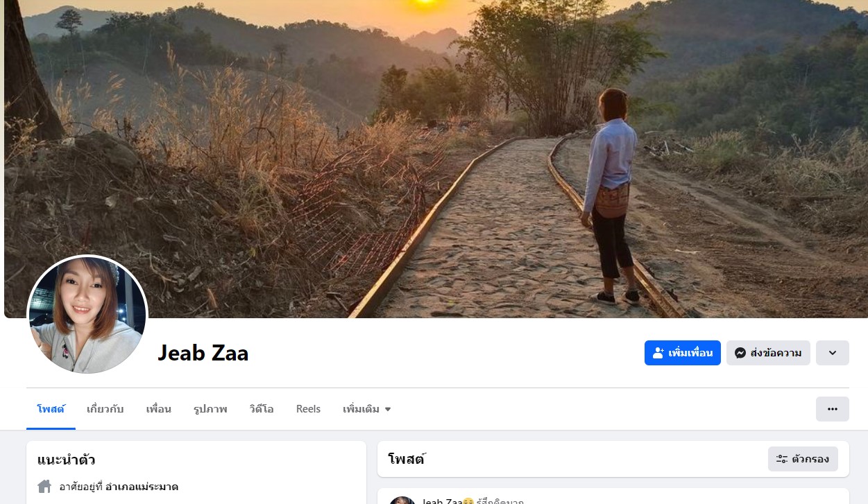The width and height of the screenshot is (868, 504).
Task: Click the post author's small avatar
Action: click(402, 501)
